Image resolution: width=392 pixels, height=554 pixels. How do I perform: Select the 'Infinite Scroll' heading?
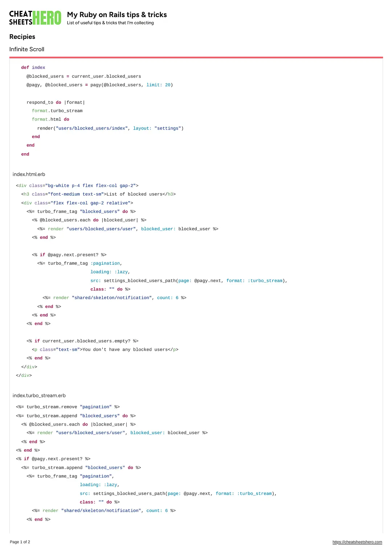(x=27, y=49)
